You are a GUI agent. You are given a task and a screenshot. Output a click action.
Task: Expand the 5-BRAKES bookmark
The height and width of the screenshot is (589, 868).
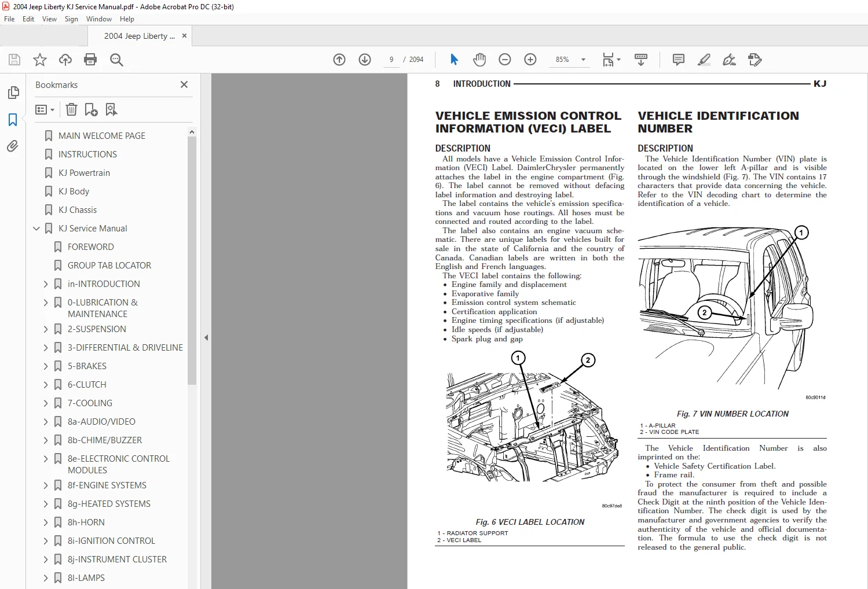pyautogui.click(x=46, y=366)
